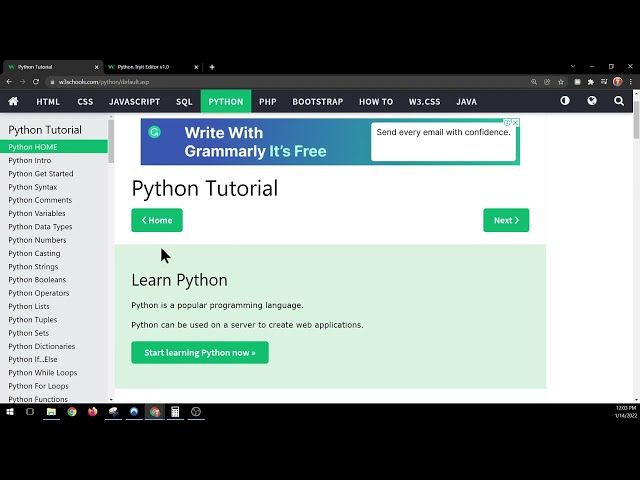
Task: Open Python Booleans in sidebar
Action: pos(37,280)
